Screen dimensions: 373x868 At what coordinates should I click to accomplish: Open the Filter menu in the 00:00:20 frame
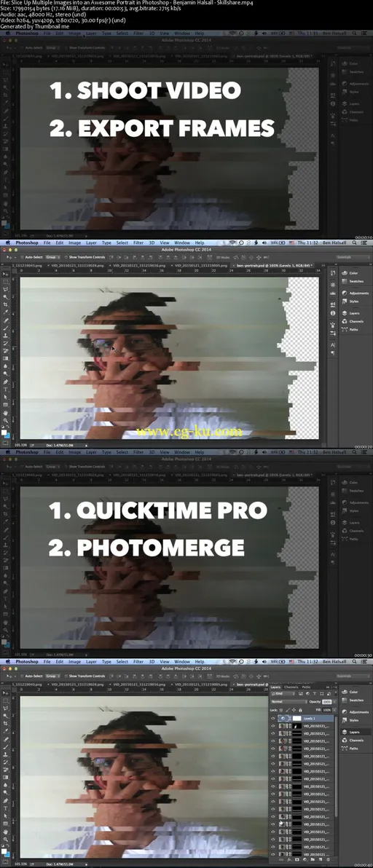[x=138, y=242]
